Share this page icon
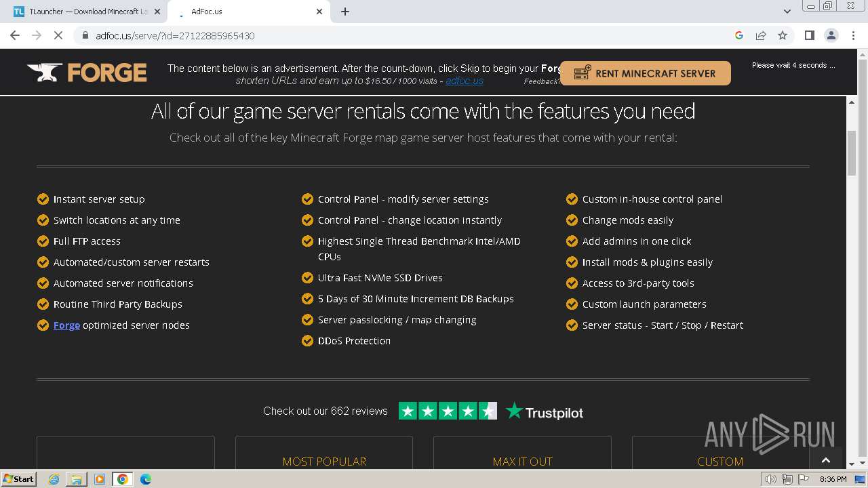This screenshot has width=868, height=488. pyautogui.click(x=761, y=36)
